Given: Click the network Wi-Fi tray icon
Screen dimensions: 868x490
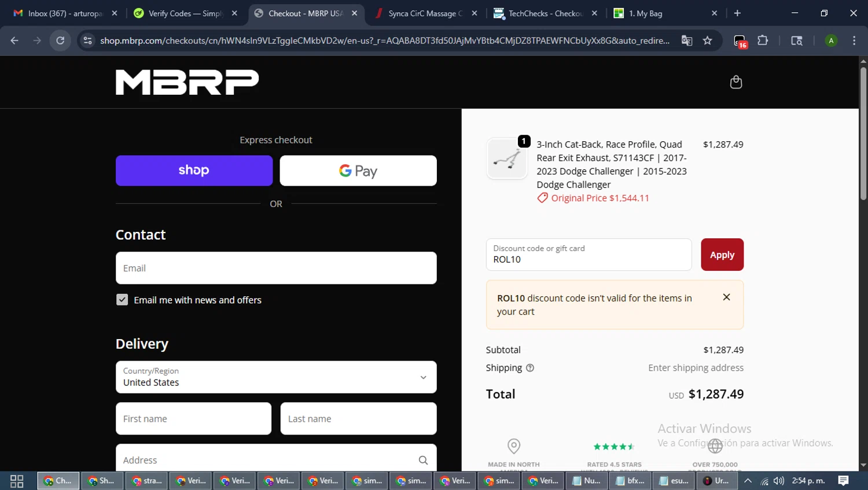Looking at the screenshot, I should click(764, 481).
